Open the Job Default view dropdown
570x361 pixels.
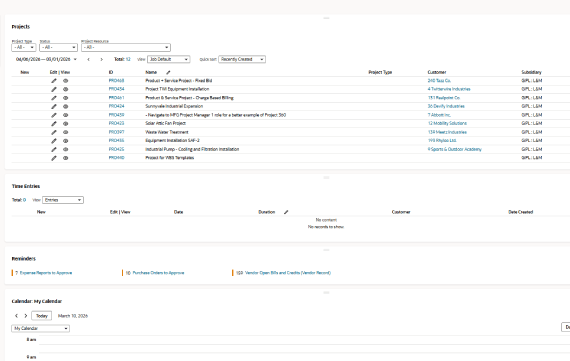click(169, 59)
